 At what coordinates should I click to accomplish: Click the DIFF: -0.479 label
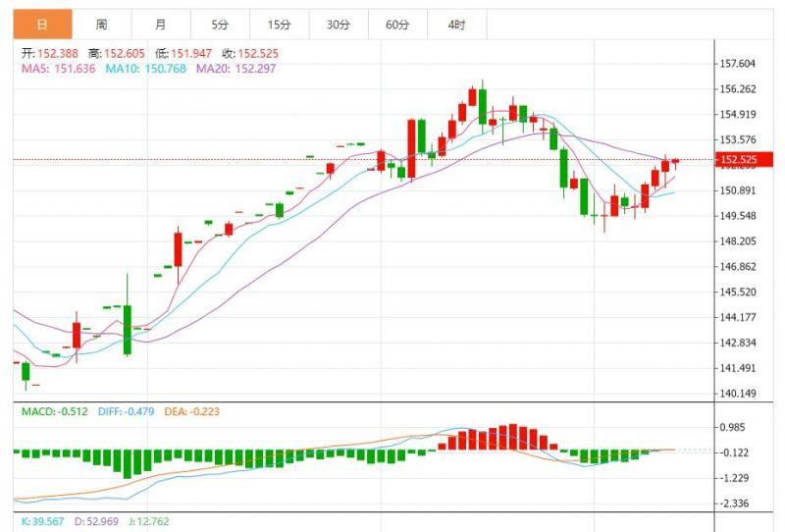coord(129,412)
